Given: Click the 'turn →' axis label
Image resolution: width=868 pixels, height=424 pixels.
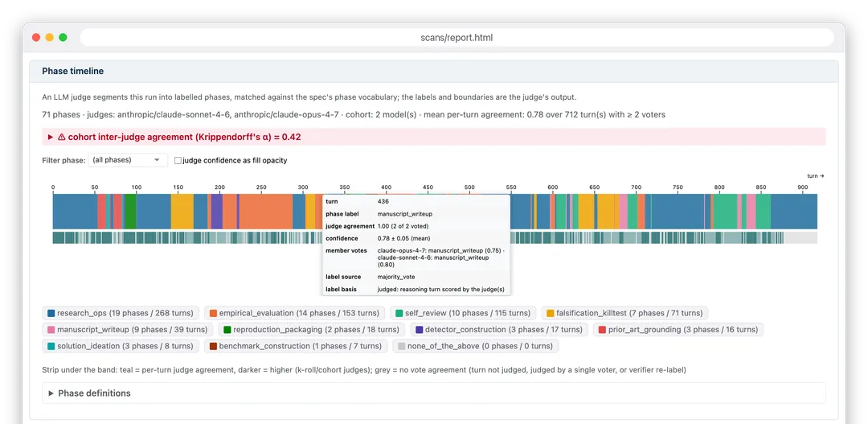Looking at the screenshot, I should (x=816, y=175).
